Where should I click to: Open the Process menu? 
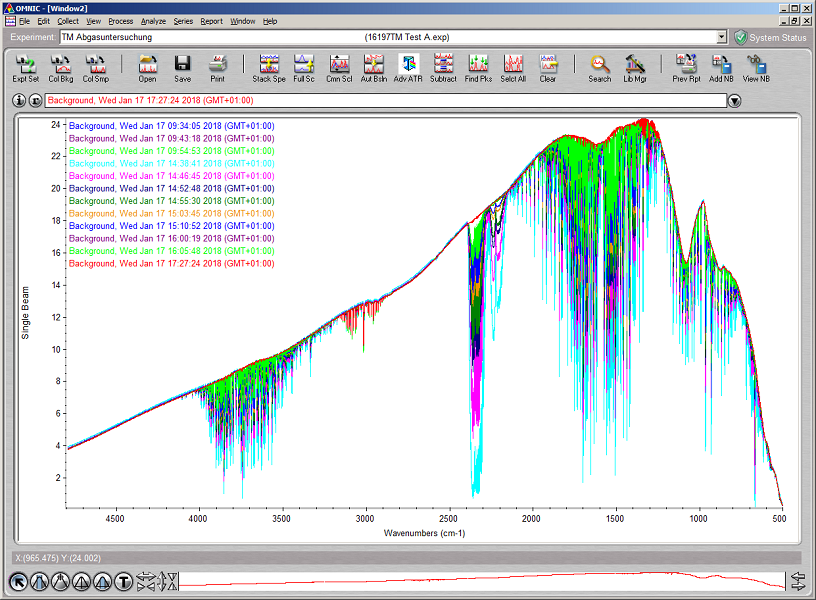tap(120, 21)
